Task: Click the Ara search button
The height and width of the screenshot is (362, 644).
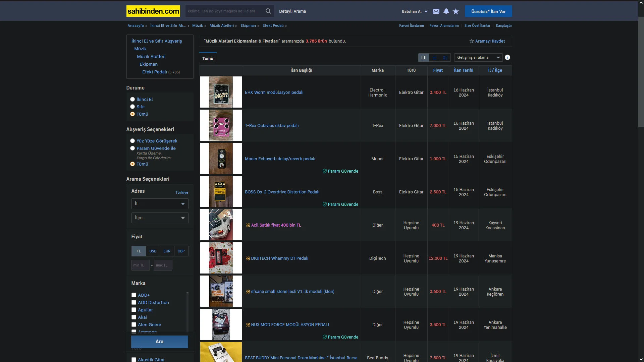Action: [x=160, y=342]
